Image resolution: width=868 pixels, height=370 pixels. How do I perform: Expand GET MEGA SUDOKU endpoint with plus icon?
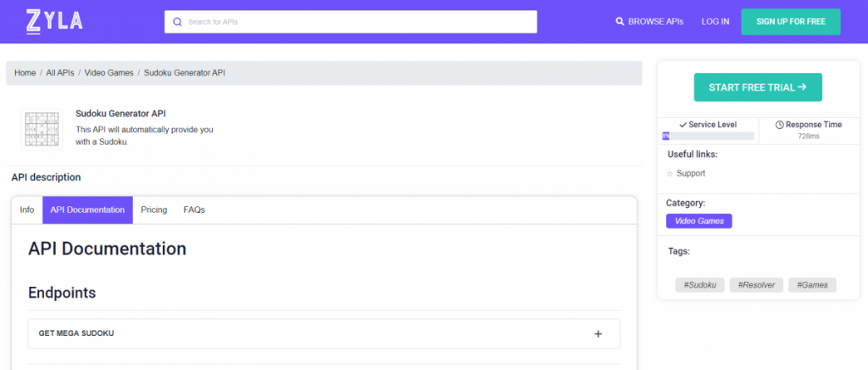tap(598, 334)
